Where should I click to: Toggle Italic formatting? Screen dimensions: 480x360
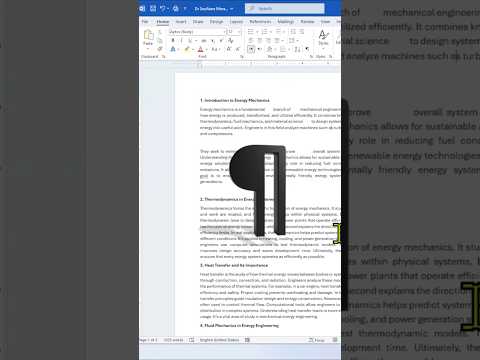pyautogui.click(x=181, y=41)
